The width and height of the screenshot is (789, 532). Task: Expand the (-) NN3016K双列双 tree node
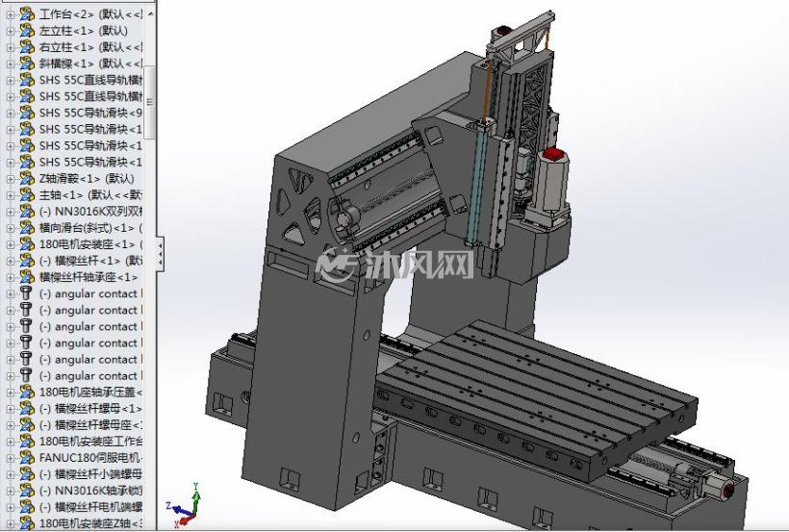(10, 212)
